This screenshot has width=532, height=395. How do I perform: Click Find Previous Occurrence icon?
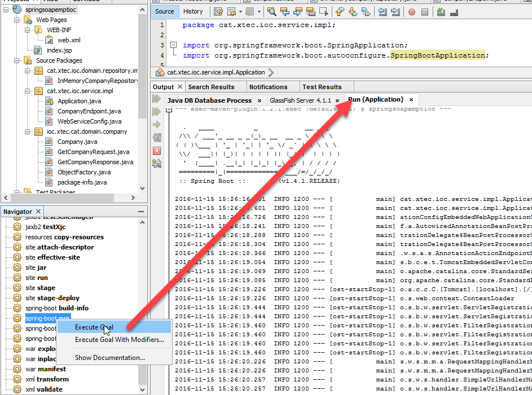(x=285, y=12)
